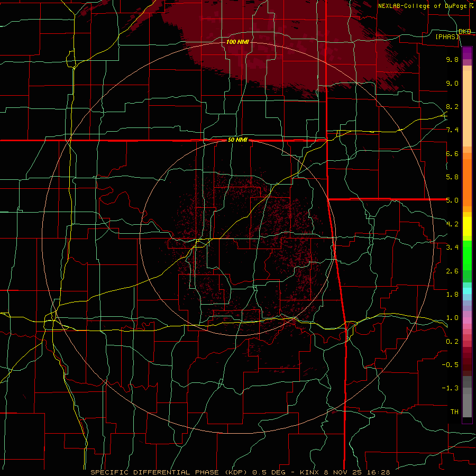Click the 7.4 value on the color scale
476x476 pixels.
click(x=452, y=130)
